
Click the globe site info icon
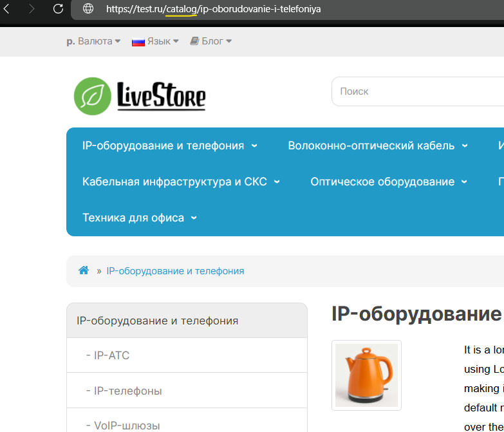click(88, 9)
